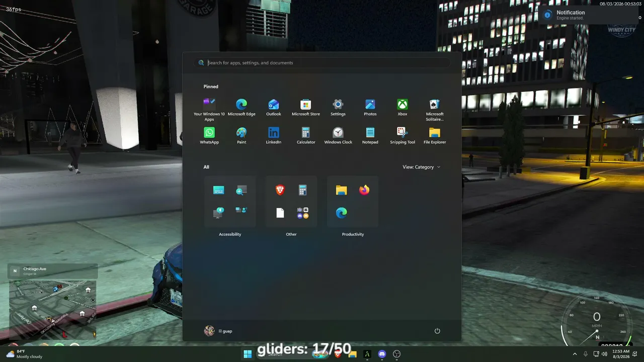Open File Explorer in the Productivity group

pos(341,190)
